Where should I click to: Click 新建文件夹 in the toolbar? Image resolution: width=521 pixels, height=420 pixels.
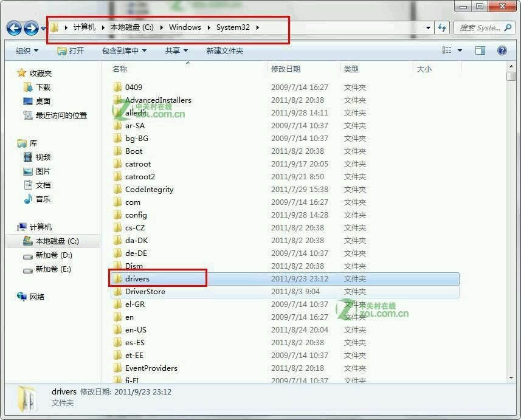(224, 51)
